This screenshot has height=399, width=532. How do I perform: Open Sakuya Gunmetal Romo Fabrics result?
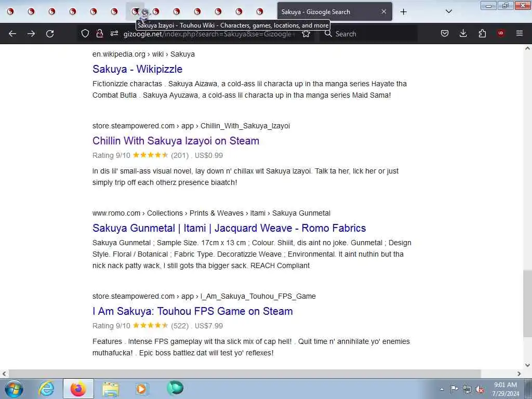coord(229,228)
